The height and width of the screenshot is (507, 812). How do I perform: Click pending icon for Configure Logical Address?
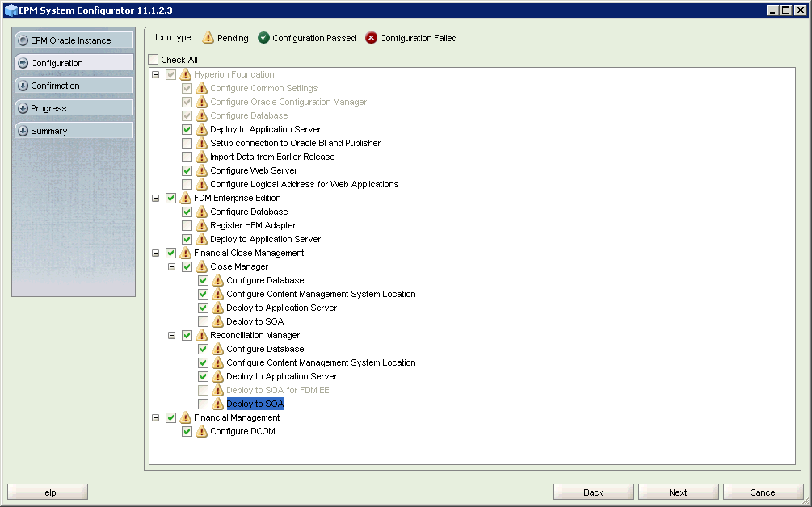tap(201, 184)
